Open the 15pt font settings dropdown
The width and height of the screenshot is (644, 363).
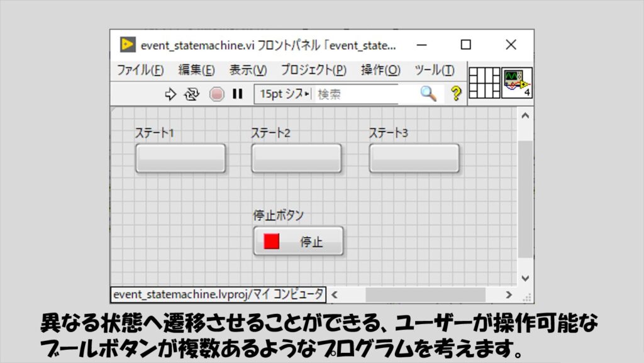coord(284,94)
